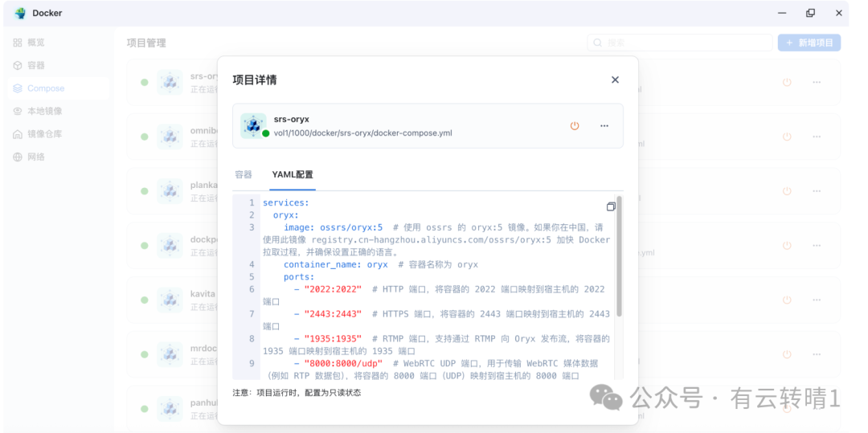Click line 1 'services:' in YAML
Viewport: 868px width, 433px height.
[285, 203]
